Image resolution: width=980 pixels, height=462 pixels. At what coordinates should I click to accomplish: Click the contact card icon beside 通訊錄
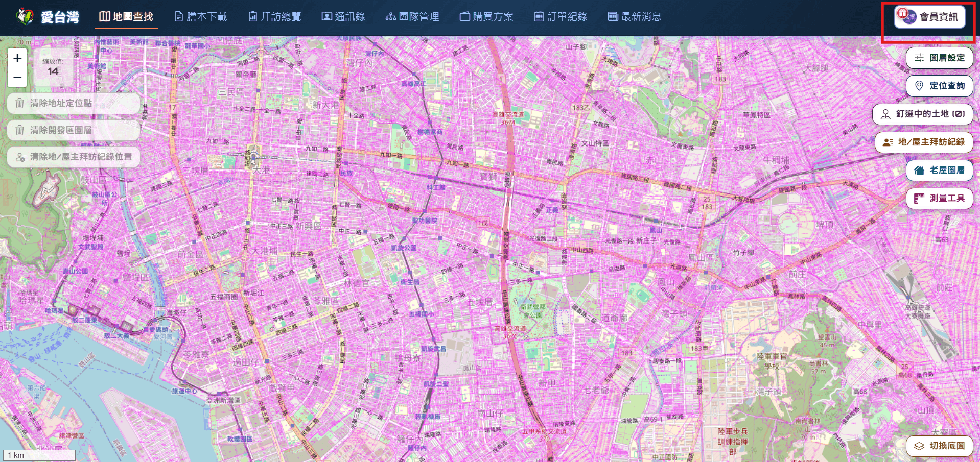tap(326, 17)
